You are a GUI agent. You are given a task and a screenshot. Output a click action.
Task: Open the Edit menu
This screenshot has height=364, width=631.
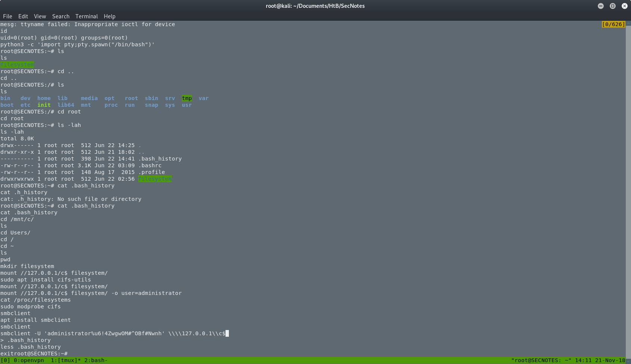point(23,16)
